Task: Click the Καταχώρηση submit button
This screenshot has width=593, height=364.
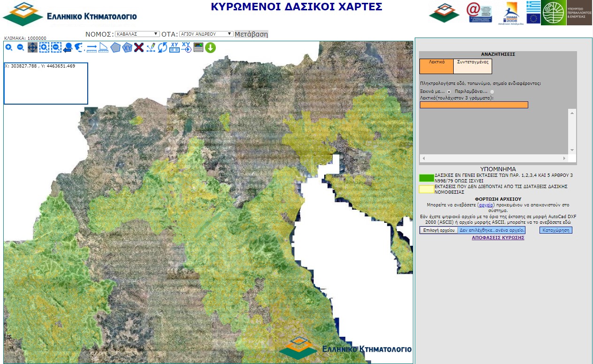Action: pyautogui.click(x=555, y=230)
